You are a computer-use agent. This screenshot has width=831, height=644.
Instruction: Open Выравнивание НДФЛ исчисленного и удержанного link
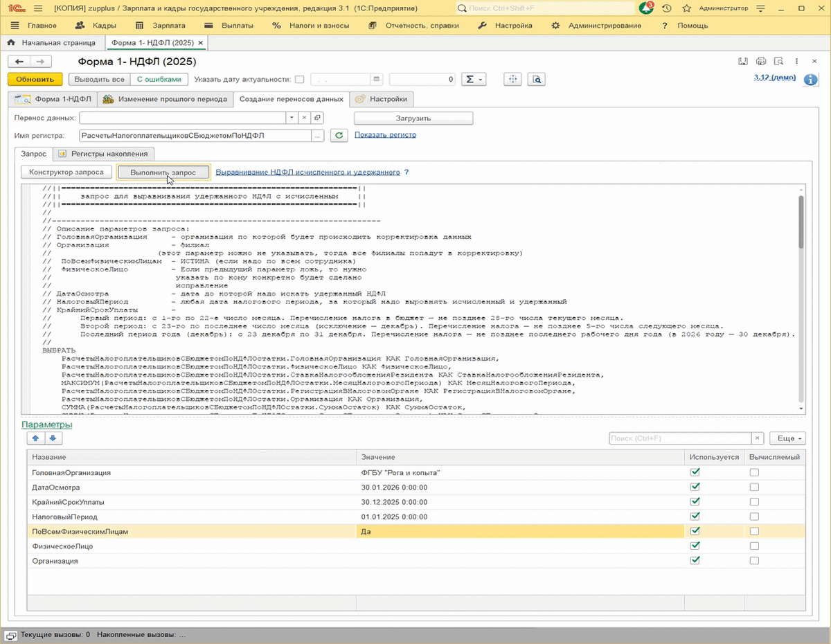click(x=308, y=172)
